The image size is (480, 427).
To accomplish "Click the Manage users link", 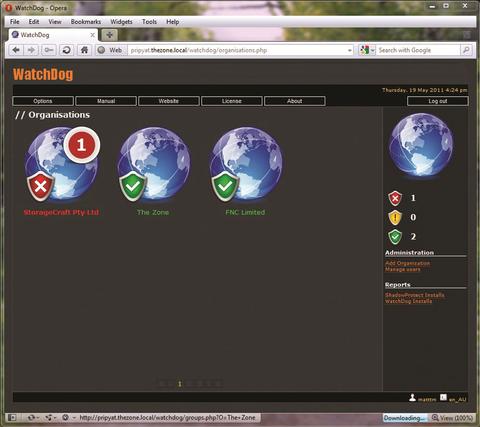I will (x=403, y=269).
